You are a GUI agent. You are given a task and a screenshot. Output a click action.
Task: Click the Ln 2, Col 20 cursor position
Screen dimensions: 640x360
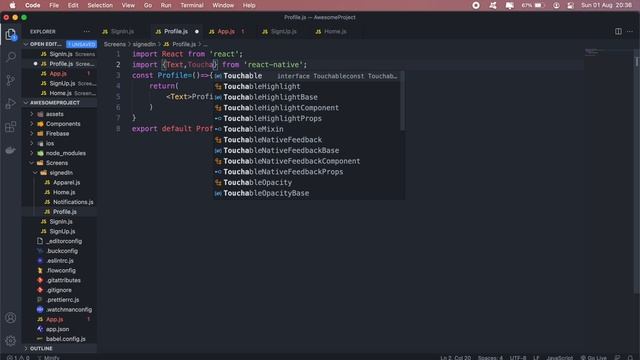pos(456,358)
